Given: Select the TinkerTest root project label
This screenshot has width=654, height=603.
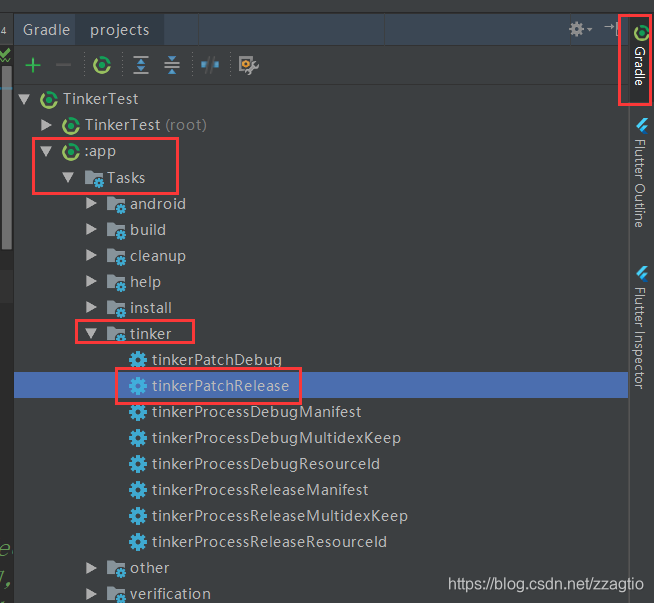Looking at the screenshot, I should point(101,99).
